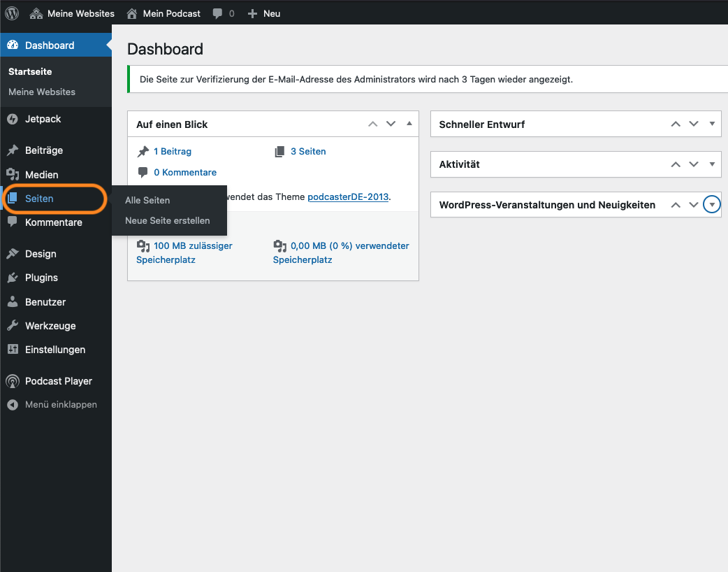Click Menü einklappen text to collapse sidebar
728x572 pixels.
61,405
